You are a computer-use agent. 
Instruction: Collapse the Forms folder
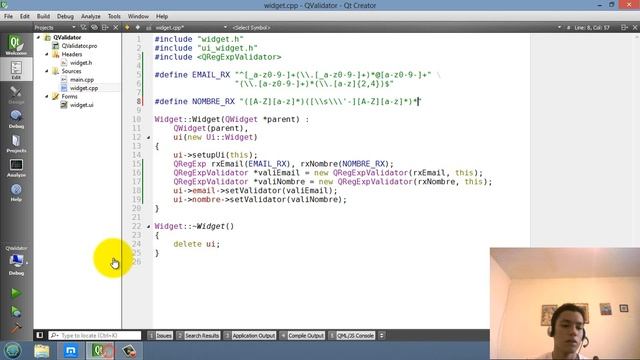[x=47, y=96]
